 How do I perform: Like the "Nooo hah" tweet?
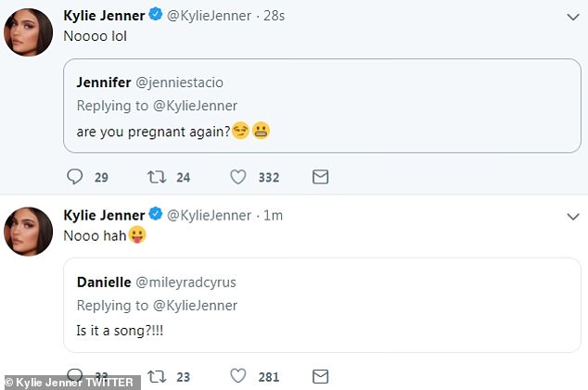click(x=238, y=376)
